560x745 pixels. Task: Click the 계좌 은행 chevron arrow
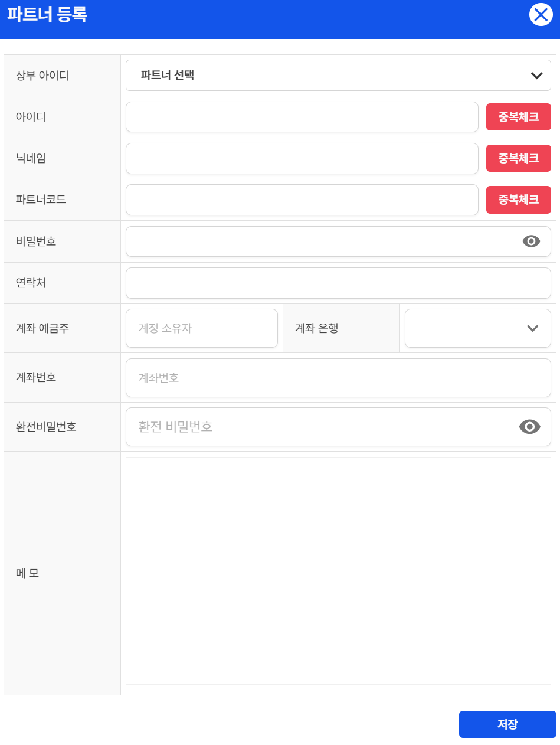click(532, 328)
